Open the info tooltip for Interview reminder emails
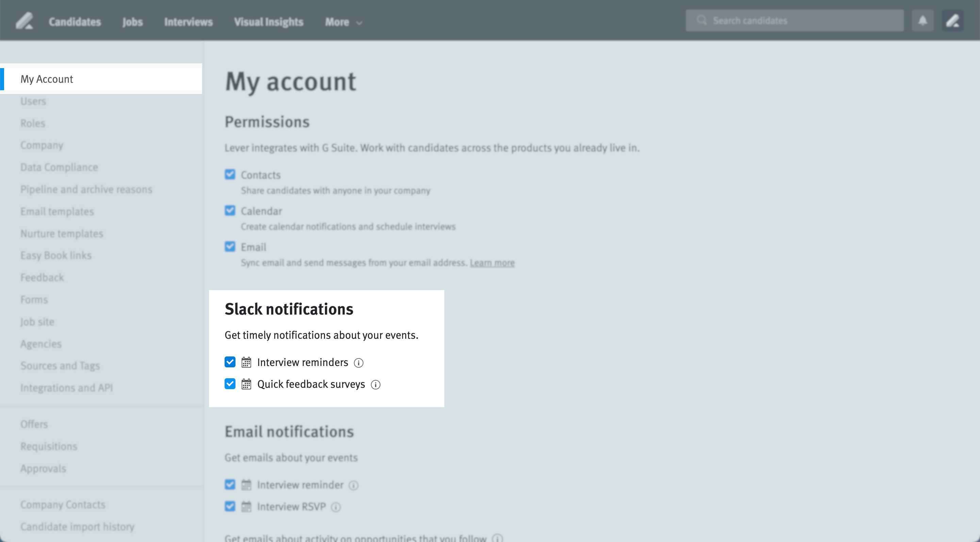This screenshot has width=980, height=542. [x=354, y=485]
